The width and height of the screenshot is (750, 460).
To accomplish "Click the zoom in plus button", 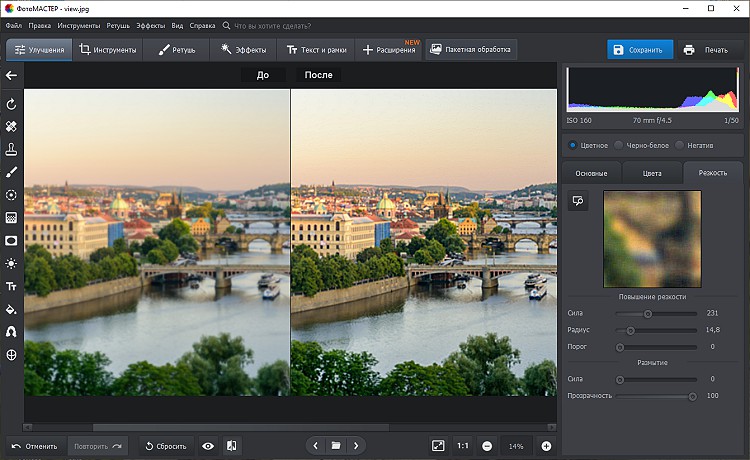I will point(546,445).
